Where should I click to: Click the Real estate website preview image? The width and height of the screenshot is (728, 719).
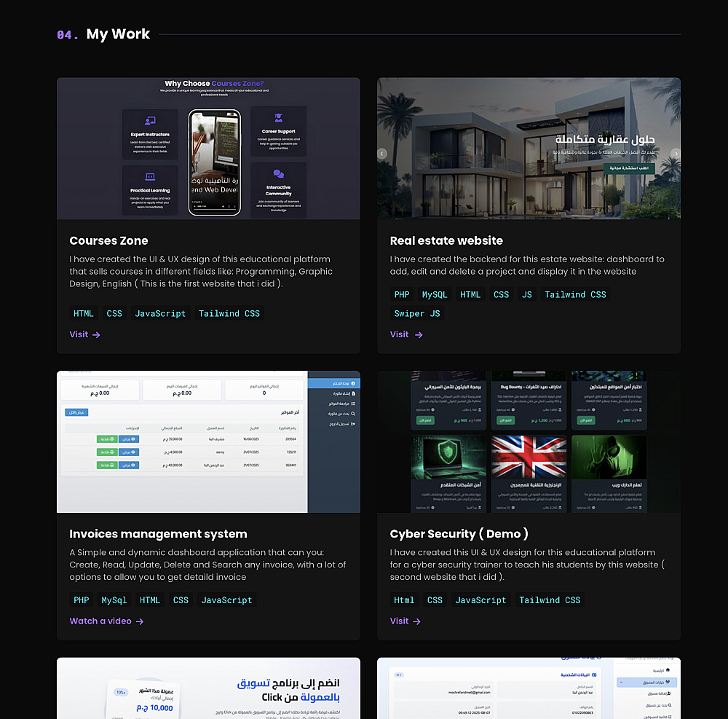point(529,149)
